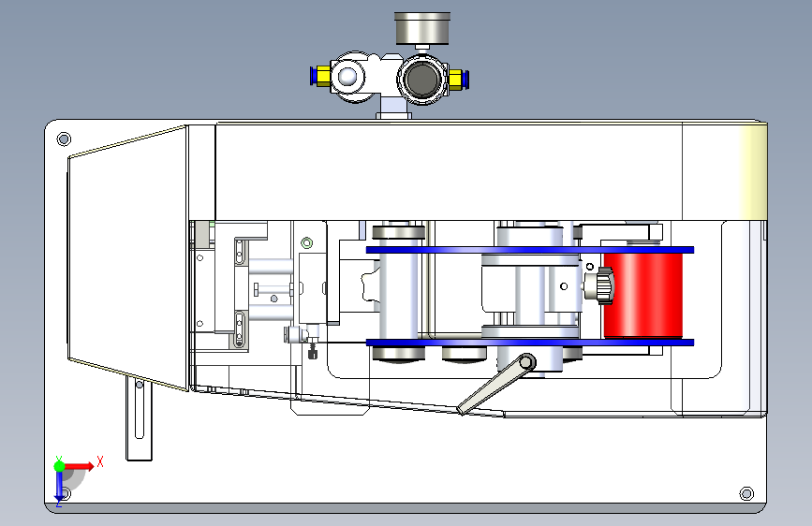The image size is (812, 526).
Task: Select the lower blue side plate
Action: tap(530, 343)
